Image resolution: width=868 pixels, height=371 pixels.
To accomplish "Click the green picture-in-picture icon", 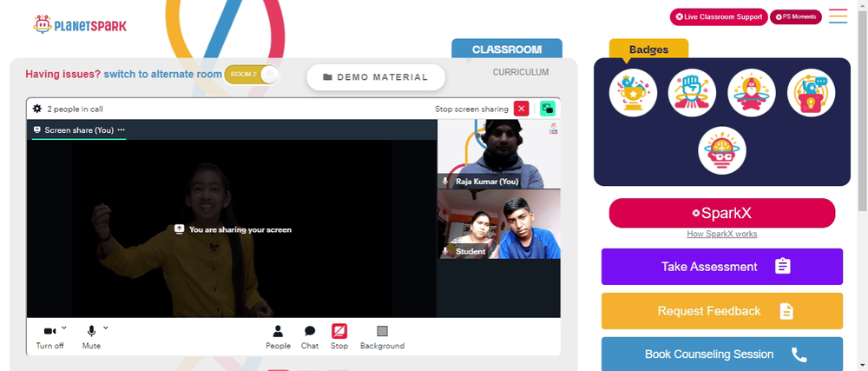I will point(547,109).
